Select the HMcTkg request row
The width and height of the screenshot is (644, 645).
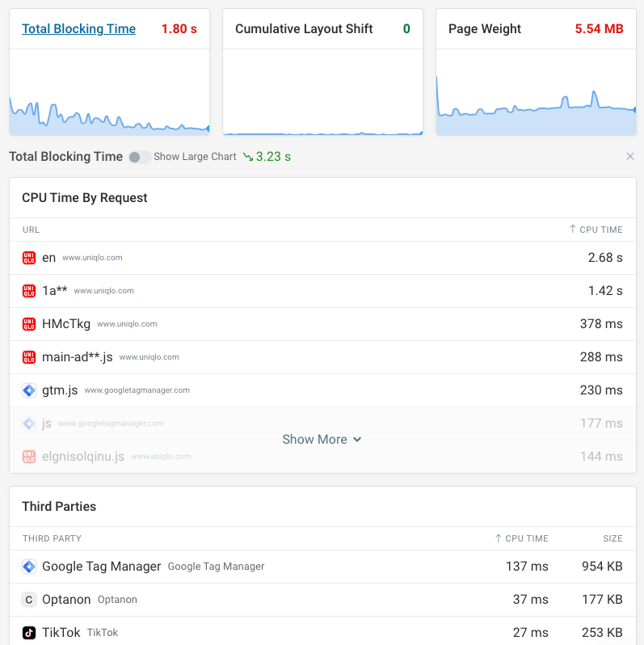(323, 324)
